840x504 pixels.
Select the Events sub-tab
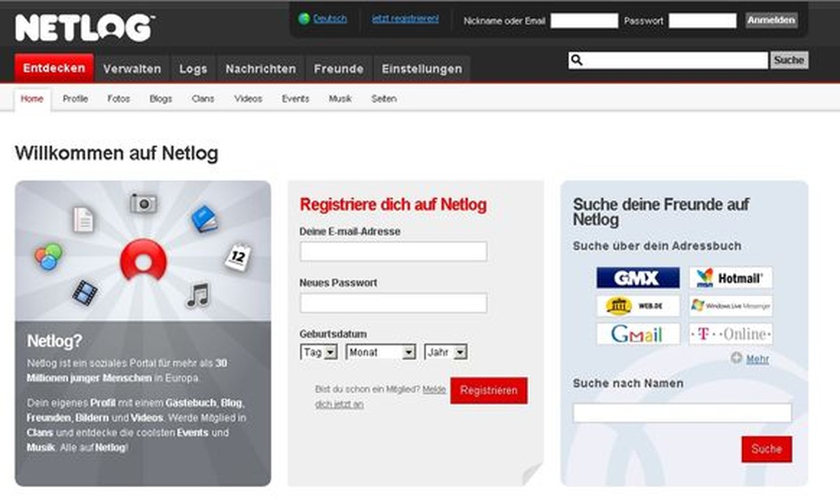(x=295, y=99)
